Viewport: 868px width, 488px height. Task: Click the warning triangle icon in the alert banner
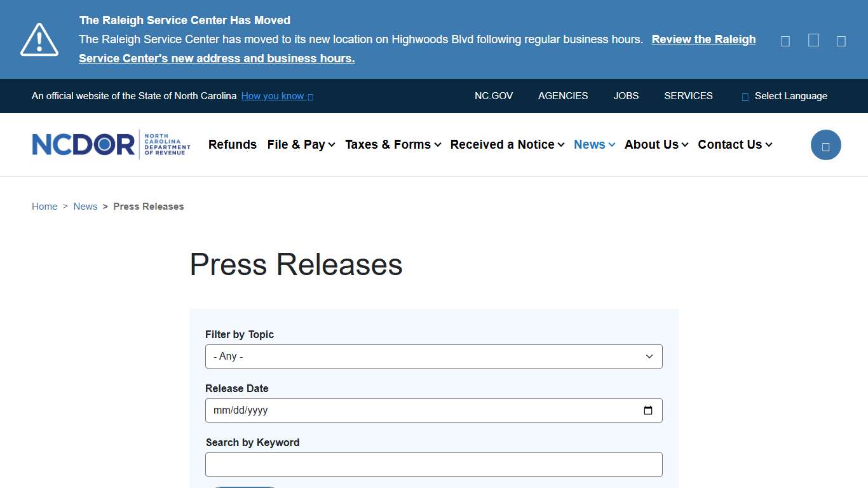pos(39,39)
